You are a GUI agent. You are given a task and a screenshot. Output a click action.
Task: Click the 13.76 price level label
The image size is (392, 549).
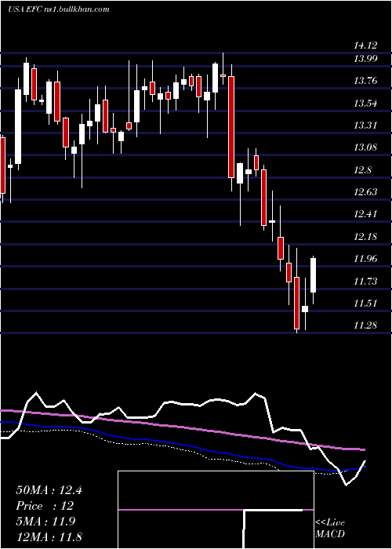[365, 82]
